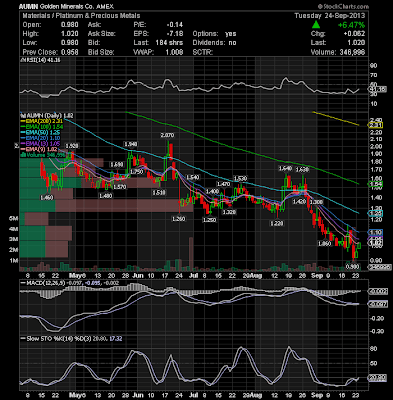Screen dimensions: 393x400
Task: Click the 0.900 lowest price label
Action: coord(352,267)
